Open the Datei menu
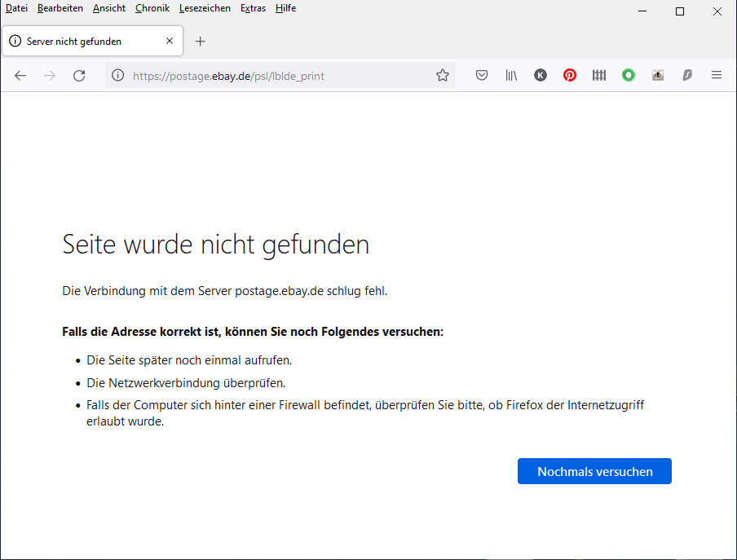This screenshot has width=737, height=560. tap(16, 8)
